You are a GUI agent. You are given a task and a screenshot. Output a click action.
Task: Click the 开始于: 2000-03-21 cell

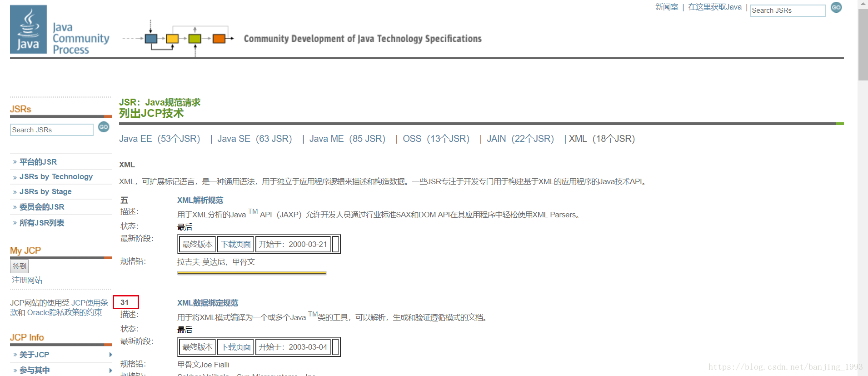(293, 244)
